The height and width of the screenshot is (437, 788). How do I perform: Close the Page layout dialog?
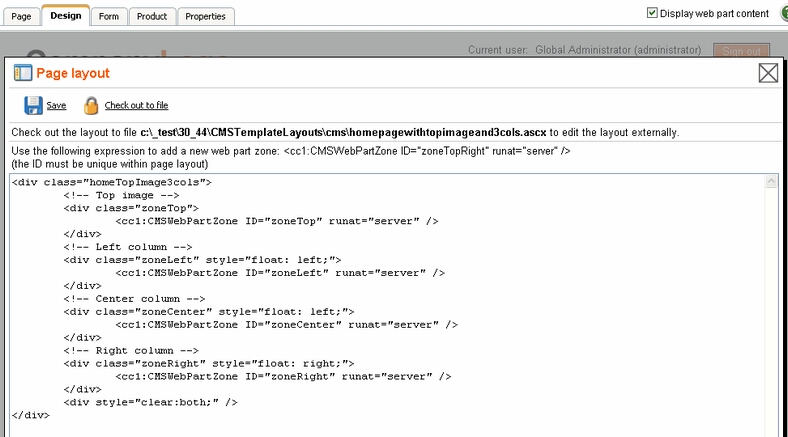[768, 73]
